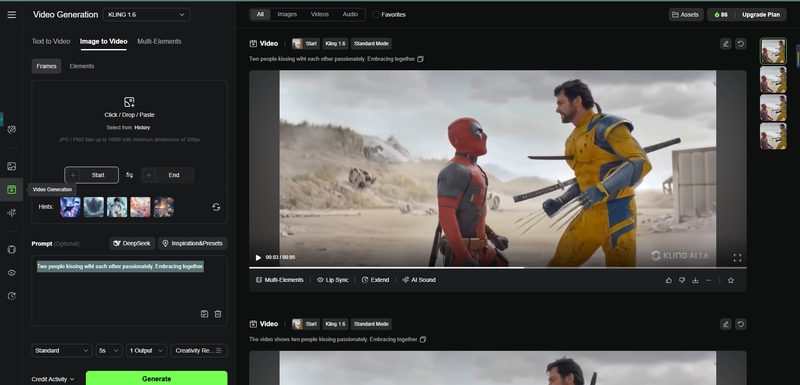800x385 pixels.
Task: Open the hamburger menu
Action: pyautogui.click(x=12, y=15)
